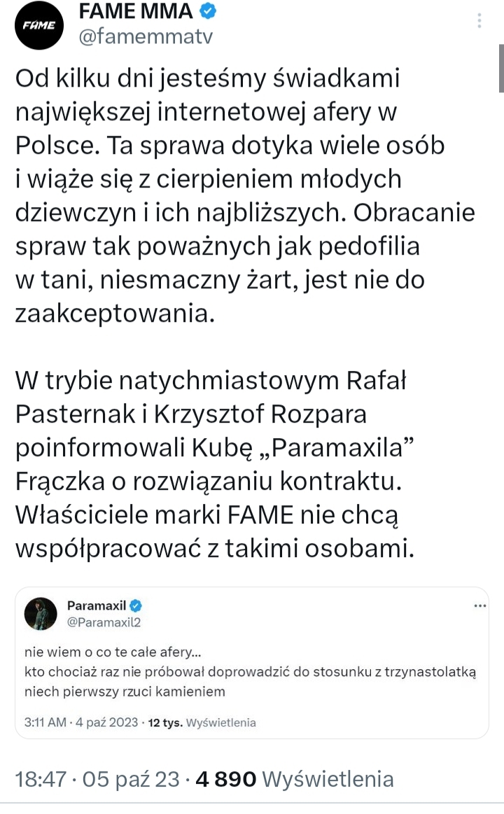Screen dimensions: 504x814
Task: Click the Paramaxil display name
Action: 97,605
